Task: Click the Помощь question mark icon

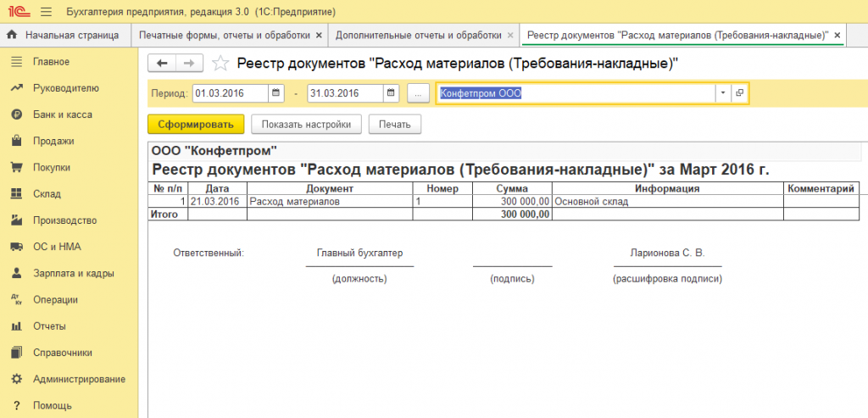Action: click(17, 406)
